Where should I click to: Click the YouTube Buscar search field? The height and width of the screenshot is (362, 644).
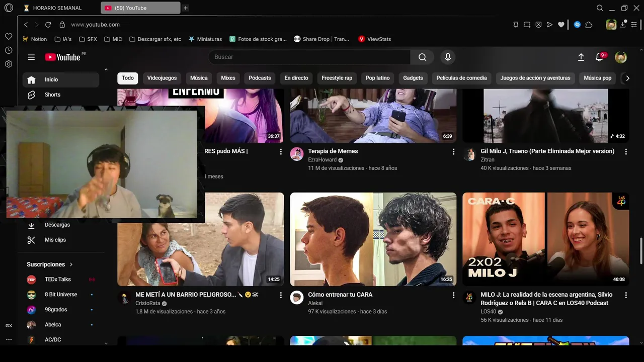tap(309, 57)
